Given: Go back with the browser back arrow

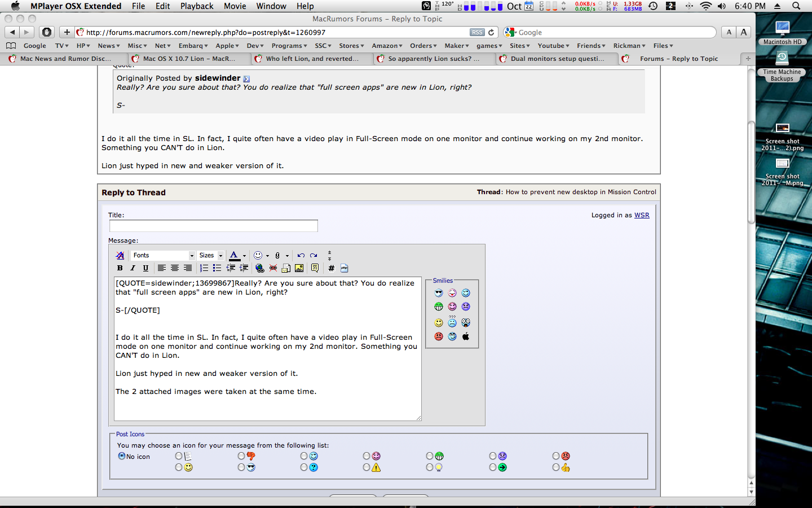Looking at the screenshot, I should point(12,32).
